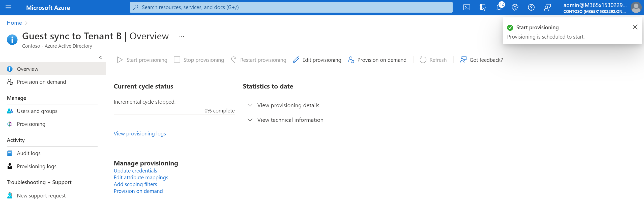
Task: Open Audit logs from Activity section
Action: tap(28, 153)
